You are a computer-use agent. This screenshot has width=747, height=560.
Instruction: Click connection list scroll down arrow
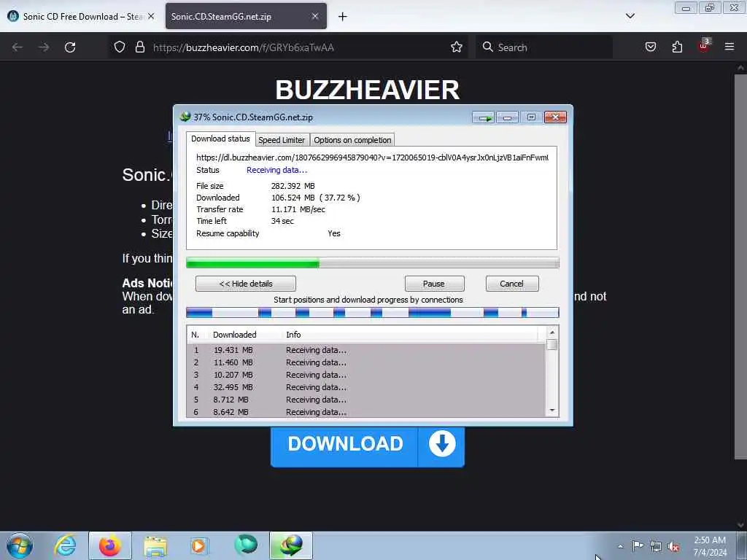pyautogui.click(x=551, y=411)
